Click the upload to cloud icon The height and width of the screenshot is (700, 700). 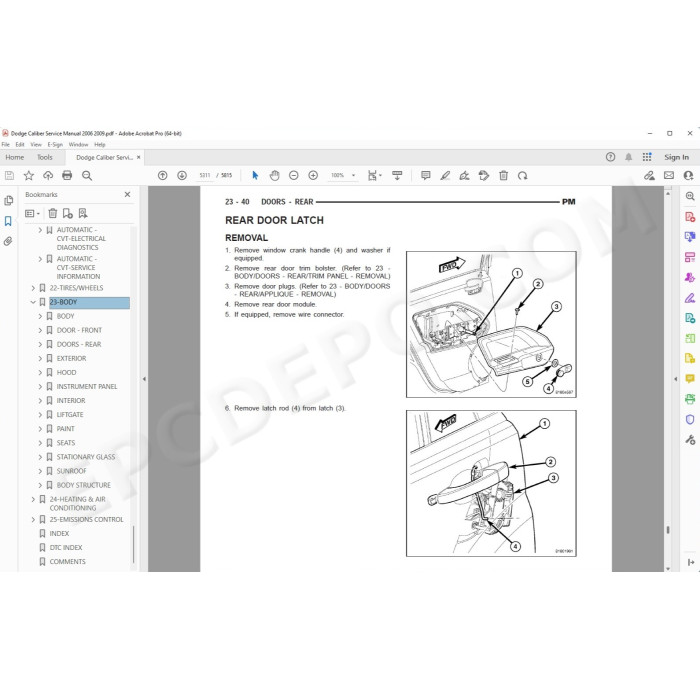(48, 175)
